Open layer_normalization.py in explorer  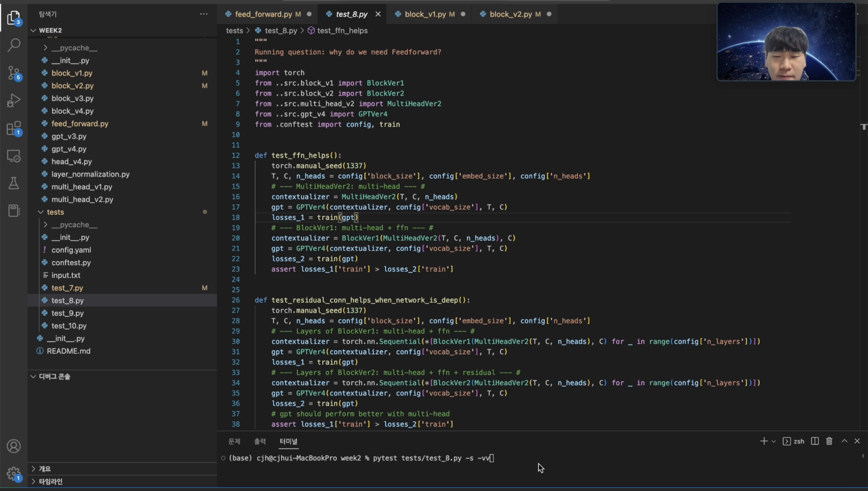tap(122, 174)
